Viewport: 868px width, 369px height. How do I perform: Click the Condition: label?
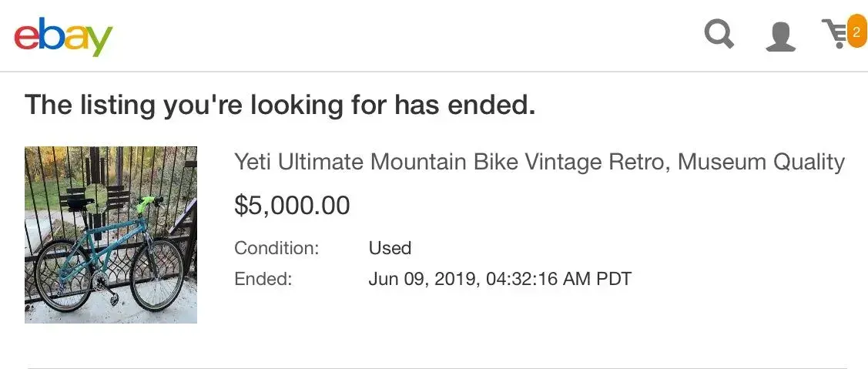coord(276,247)
